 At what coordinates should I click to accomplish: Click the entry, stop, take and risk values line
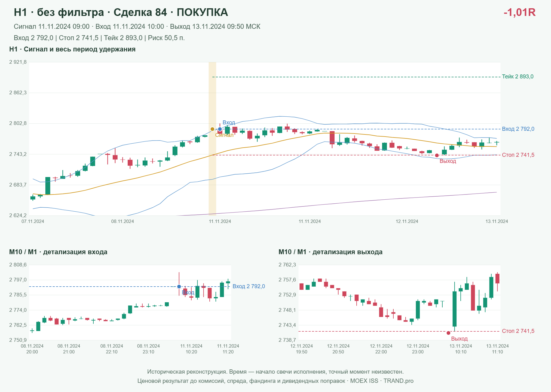pyautogui.click(x=99, y=38)
